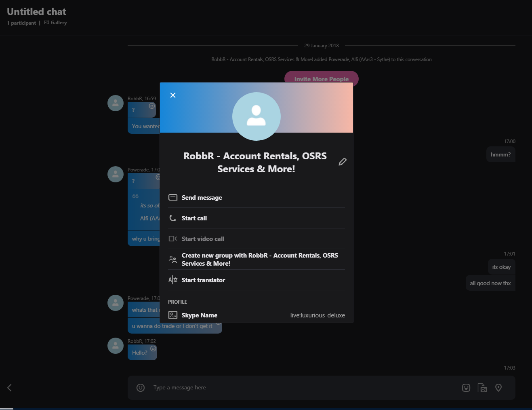532x410 pixels.
Task: Click the Untitled chat title
Action: click(x=37, y=12)
